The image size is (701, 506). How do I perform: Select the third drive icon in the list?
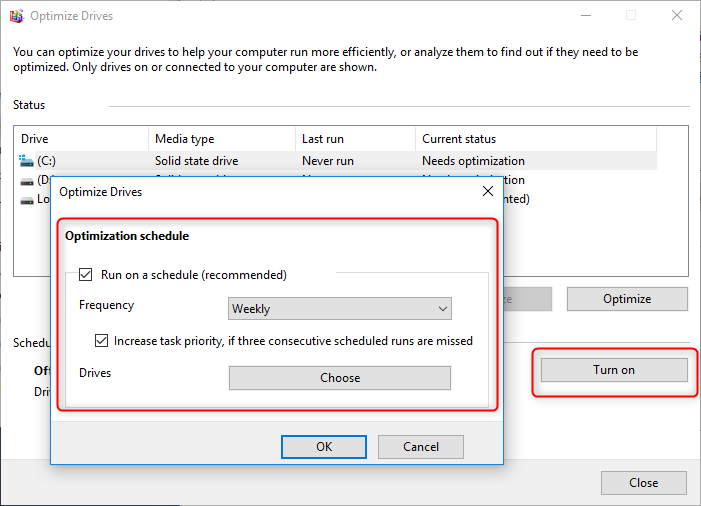(27, 199)
